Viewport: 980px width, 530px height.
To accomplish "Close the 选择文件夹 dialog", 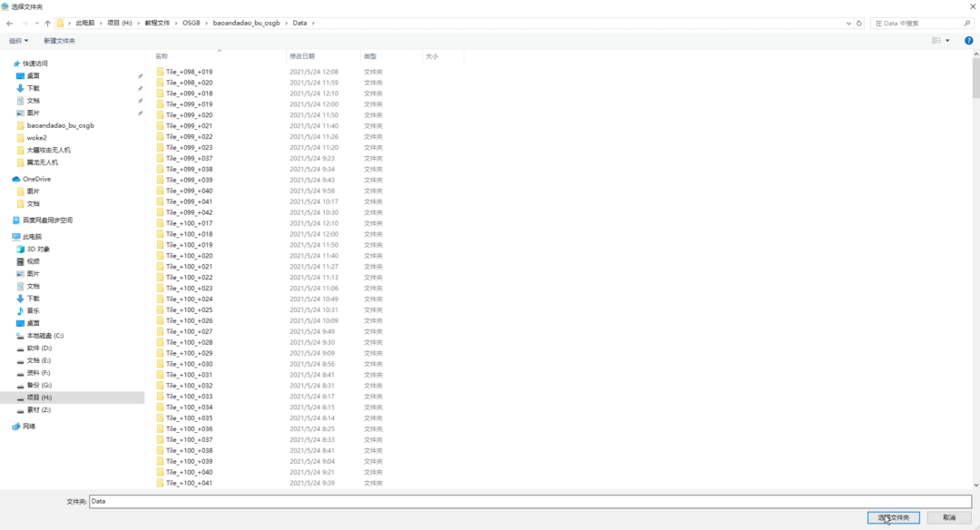I will point(973,6).
